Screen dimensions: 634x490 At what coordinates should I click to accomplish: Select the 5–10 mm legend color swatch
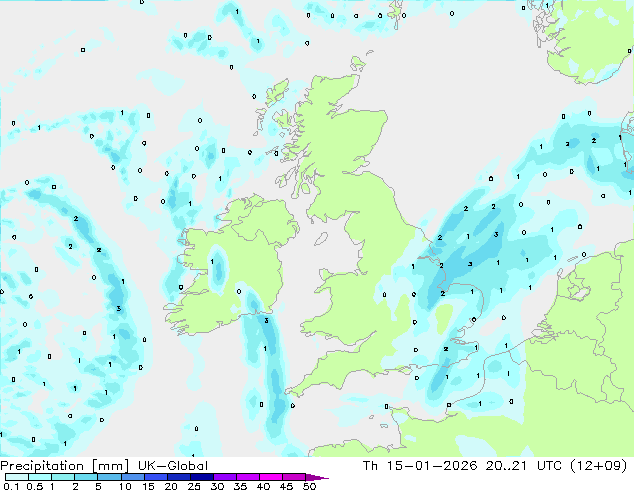[x=109, y=477]
